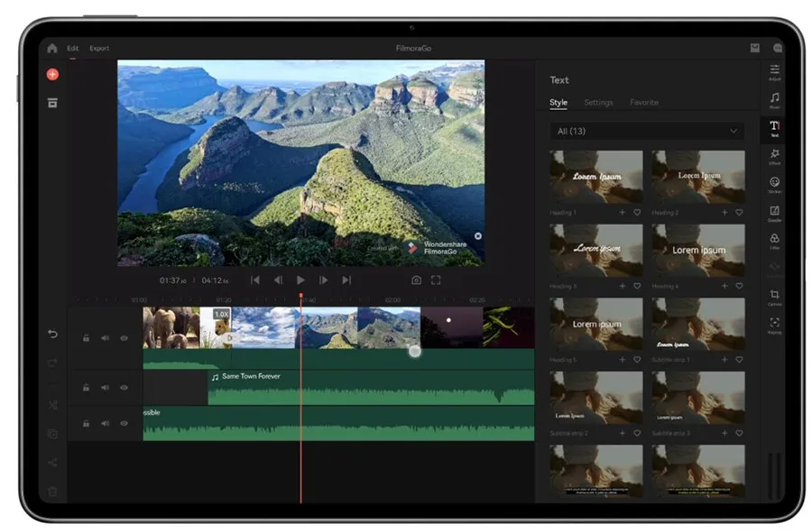Open the Sticker panel in the sidebar

[x=774, y=184]
